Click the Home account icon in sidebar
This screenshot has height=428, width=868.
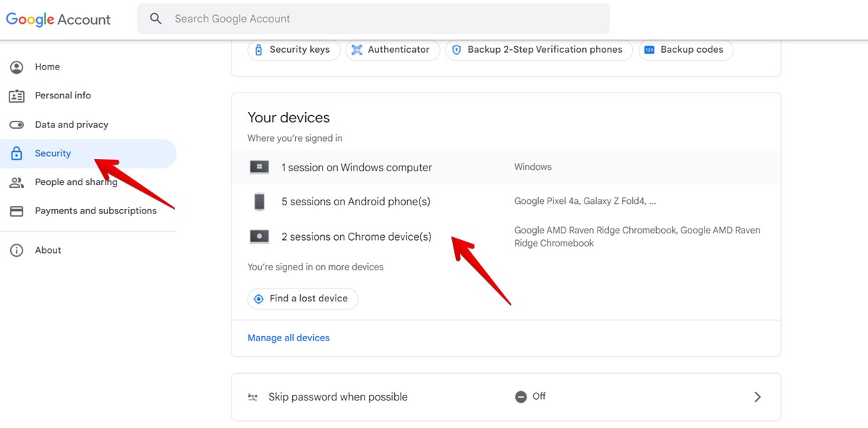(x=16, y=67)
